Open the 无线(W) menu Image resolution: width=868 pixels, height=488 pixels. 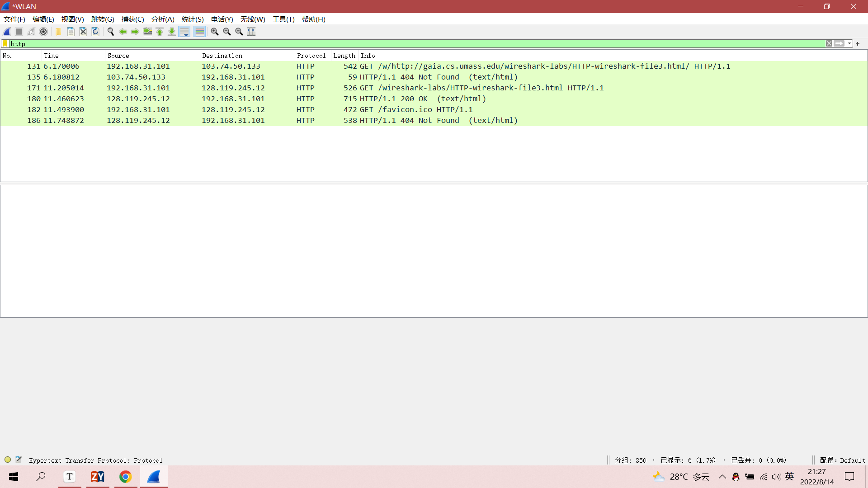pyautogui.click(x=253, y=19)
